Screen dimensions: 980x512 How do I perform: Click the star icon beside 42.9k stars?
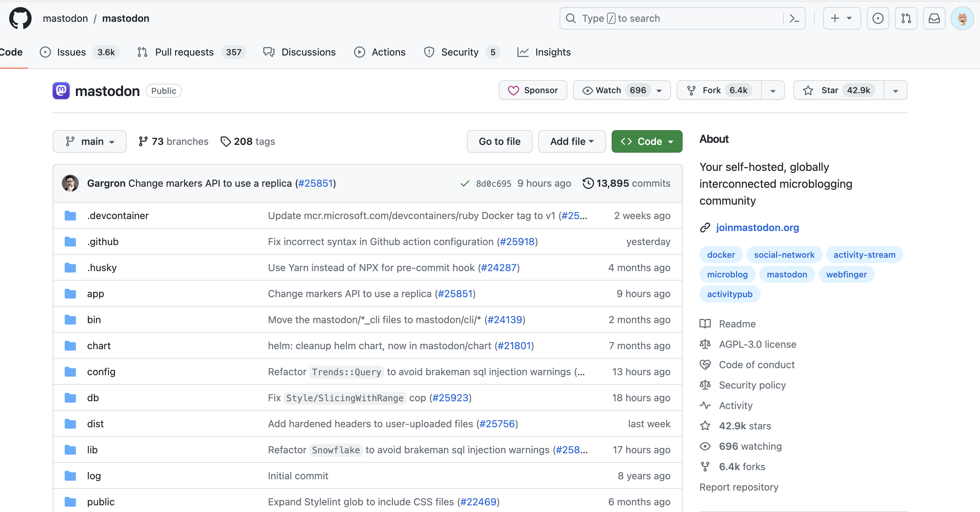[x=705, y=425]
